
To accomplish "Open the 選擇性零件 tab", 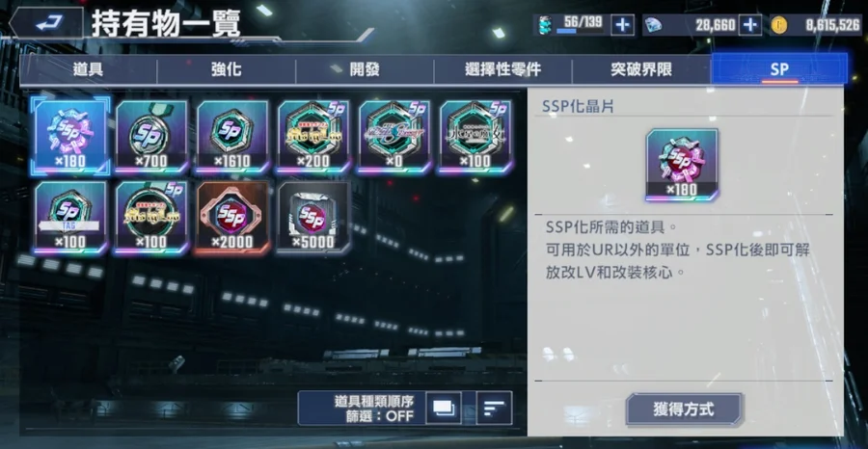I will (502, 70).
